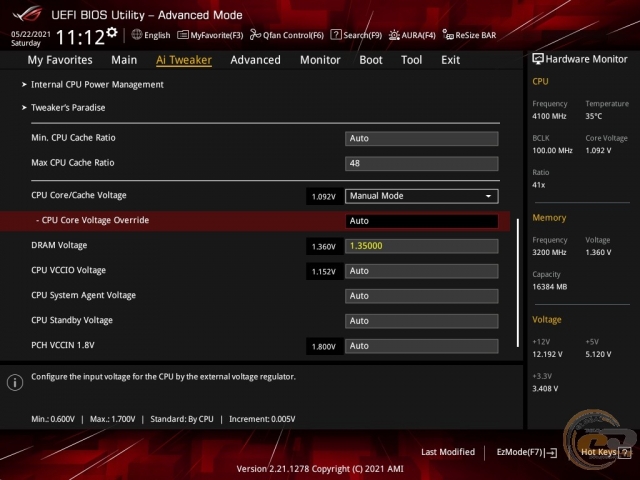
Task: Click Memory Capacity 16384 MB value
Action: click(549, 287)
